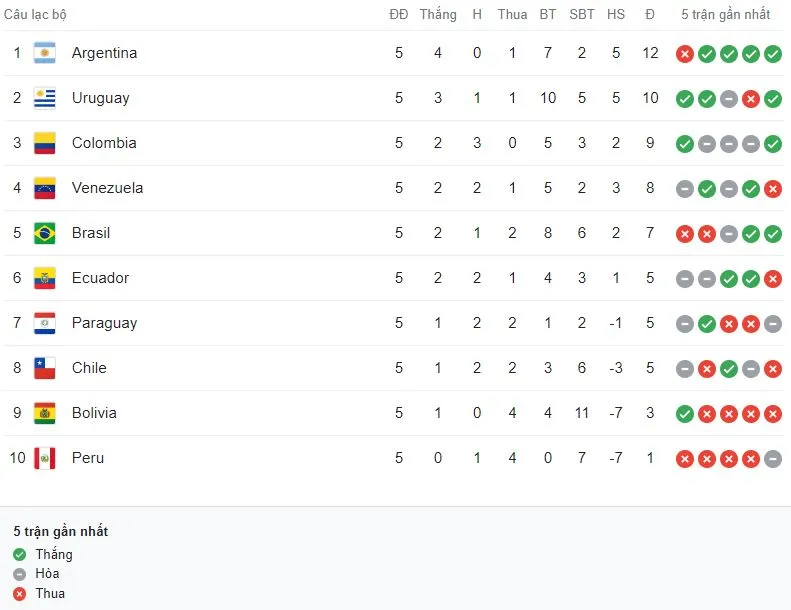Click Argentina's first recent-match loss icon
This screenshot has height=610, width=791.
click(685, 54)
